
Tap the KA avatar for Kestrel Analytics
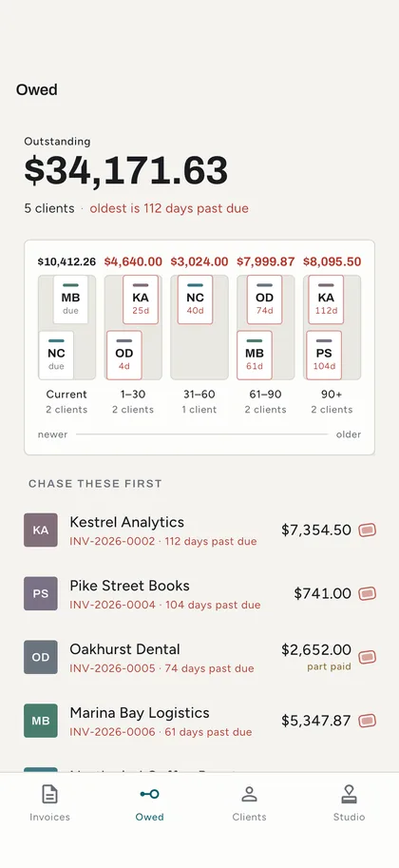point(41,530)
